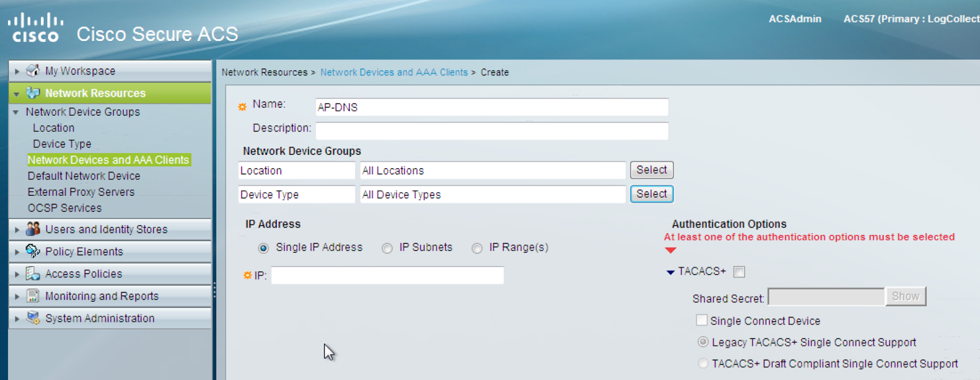Expand System Administration arrow
The height and width of the screenshot is (380, 980).
(17, 318)
